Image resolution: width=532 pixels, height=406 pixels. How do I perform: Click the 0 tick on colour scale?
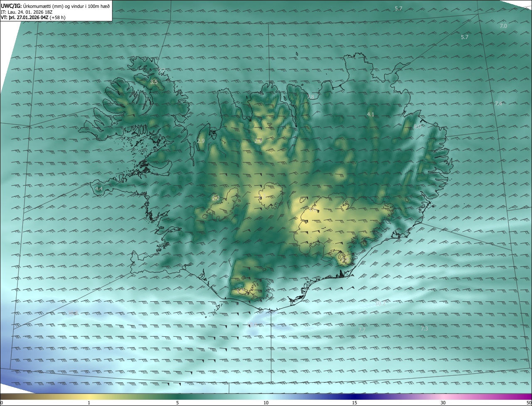pyautogui.click(x=2, y=403)
